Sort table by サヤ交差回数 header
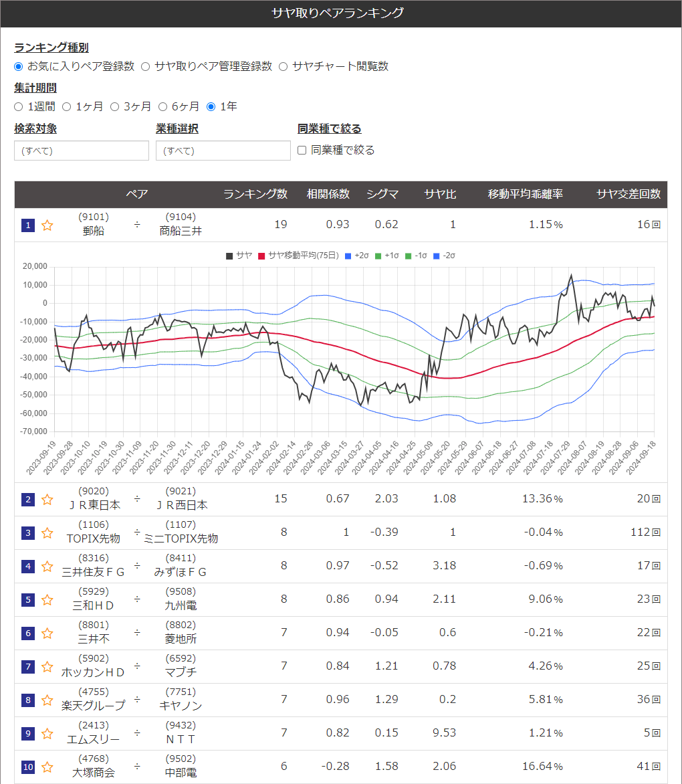Screen dimensions: 682x784 (x=628, y=194)
